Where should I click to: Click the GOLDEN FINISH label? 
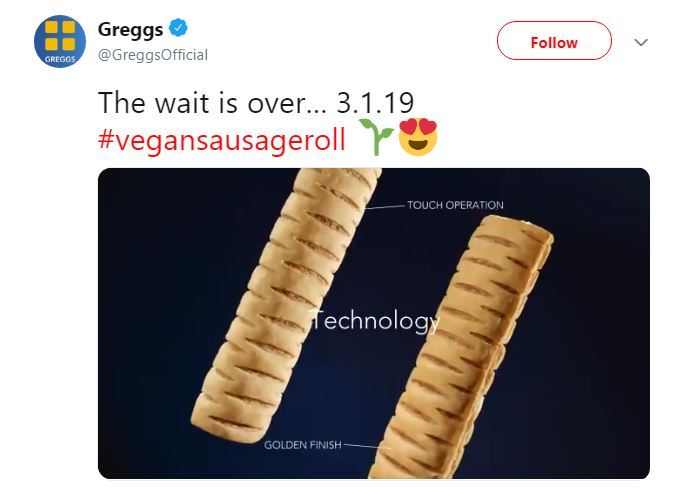point(303,445)
